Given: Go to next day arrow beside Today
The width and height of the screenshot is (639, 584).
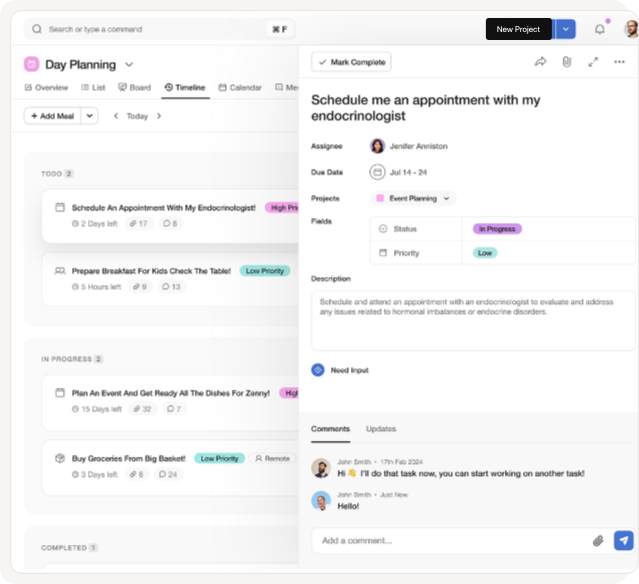Looking at the screenshot, I should point(159,116).
